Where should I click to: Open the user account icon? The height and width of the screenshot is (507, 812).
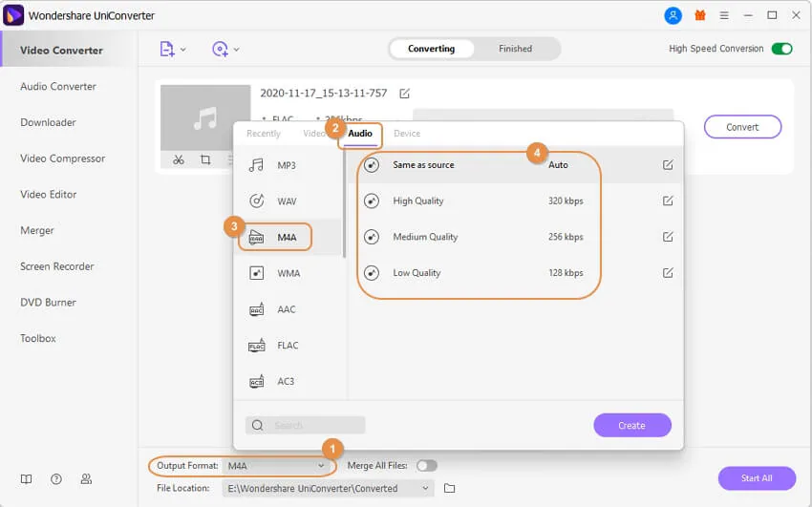pos(673,15)
